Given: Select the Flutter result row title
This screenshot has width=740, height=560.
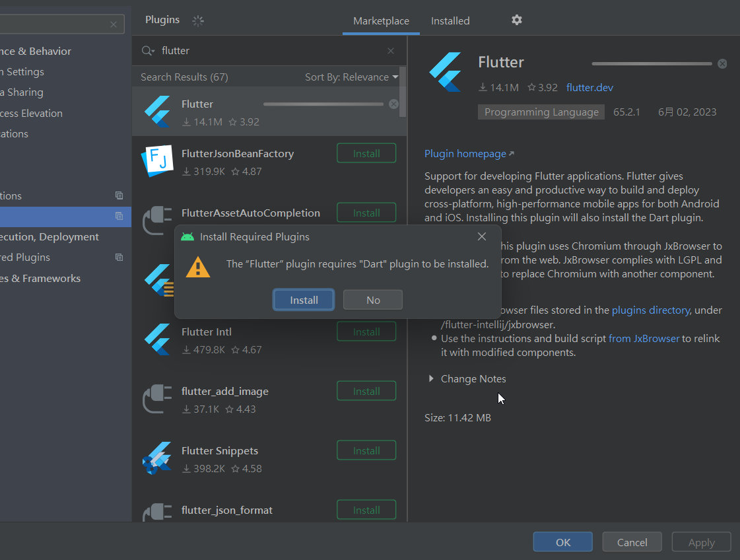Looking at the screenshot, I should point(197,104).
